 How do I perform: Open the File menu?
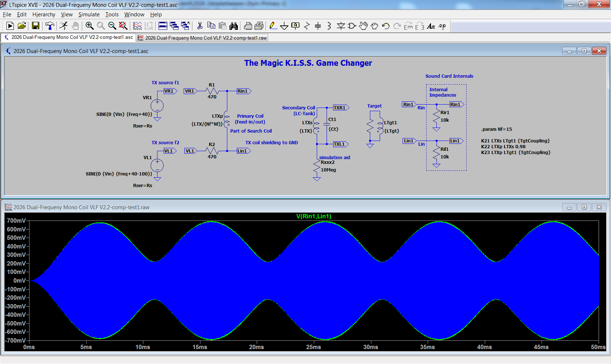[x=7, y=15]
